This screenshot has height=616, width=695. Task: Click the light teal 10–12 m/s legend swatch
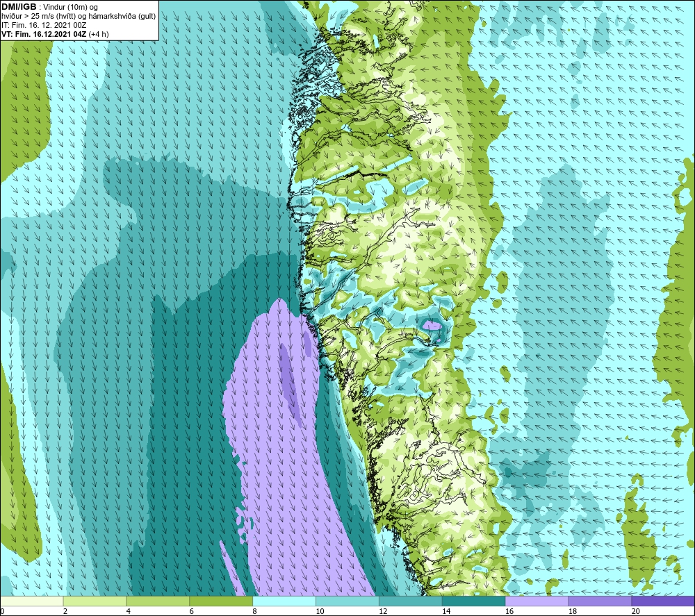(347, 601)
